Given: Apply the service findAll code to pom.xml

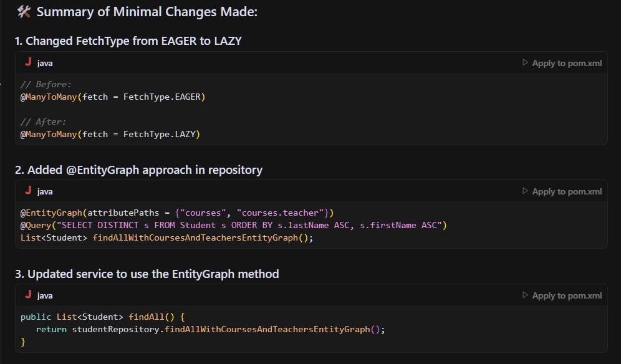Looking at the screenshot, I should pos(562,295).
